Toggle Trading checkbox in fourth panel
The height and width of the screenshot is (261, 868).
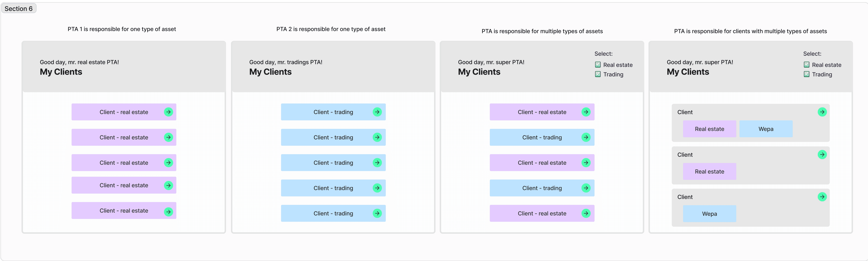tap(807, 74)
